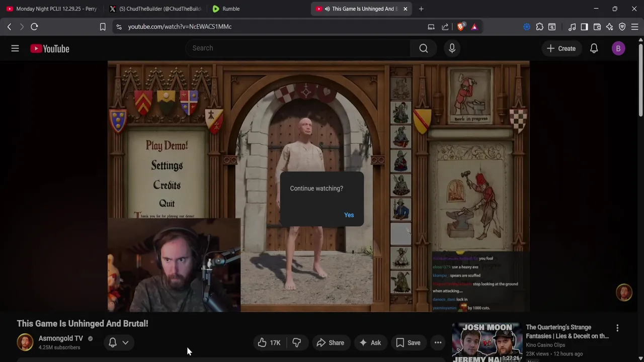This screenshot has height=362, width=644.
Task: Open YouTube notifications bell
Action: click(594, 48)
